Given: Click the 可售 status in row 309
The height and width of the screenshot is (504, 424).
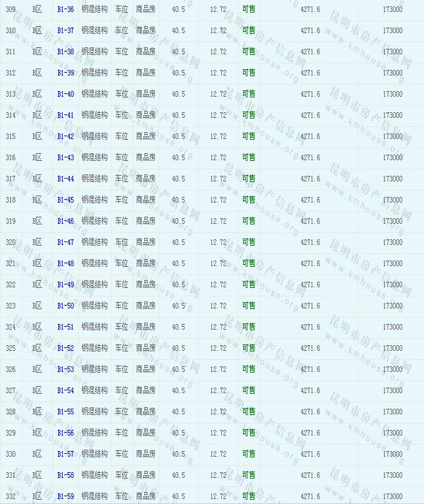Looking at the screenshot, I should (x=249, y=10).
